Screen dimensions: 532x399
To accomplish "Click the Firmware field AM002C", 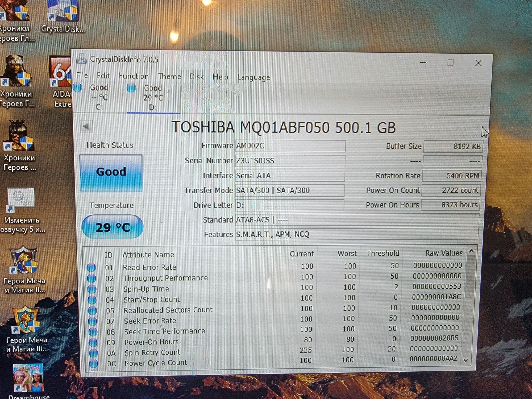I will click(x=290, y=146).
